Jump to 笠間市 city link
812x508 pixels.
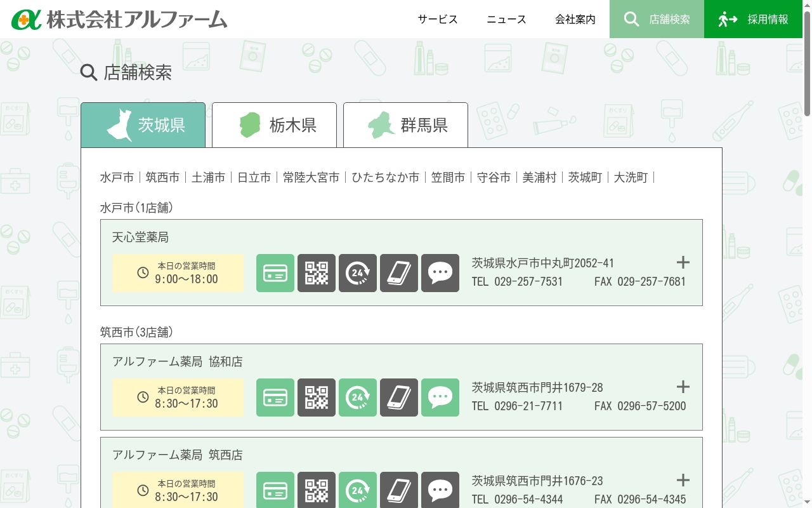tap(448, 178)
